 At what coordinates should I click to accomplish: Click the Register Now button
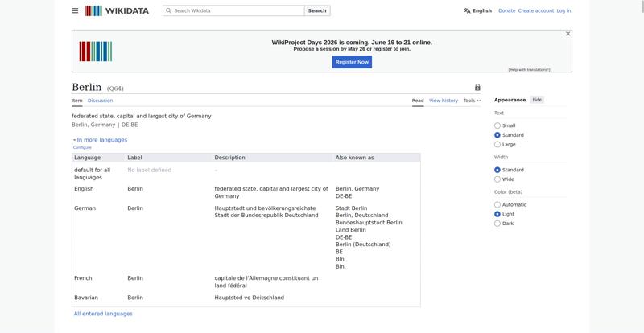pyautogui.click(x=352, y=62)
